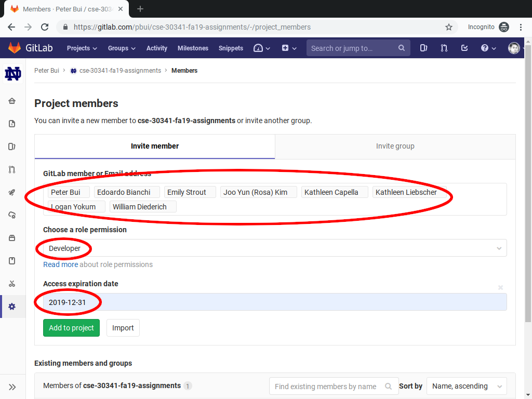Screen dimensions: 532x399
Task: Open Snippets in top navigation
Action: coord(231,48)
